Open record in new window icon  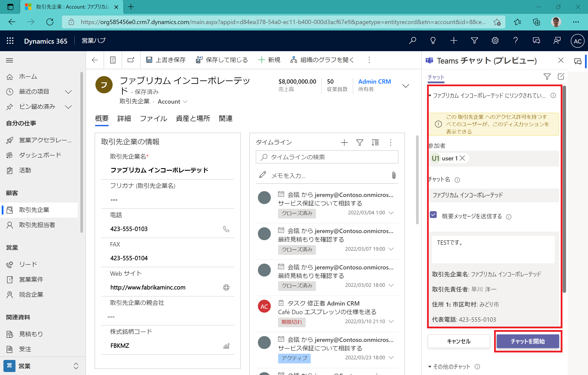pos(131,60)
